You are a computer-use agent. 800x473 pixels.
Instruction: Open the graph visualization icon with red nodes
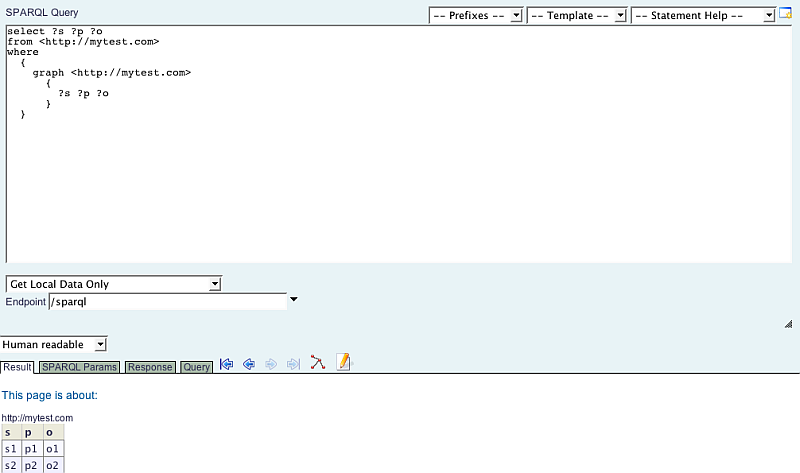pos(317,363)
